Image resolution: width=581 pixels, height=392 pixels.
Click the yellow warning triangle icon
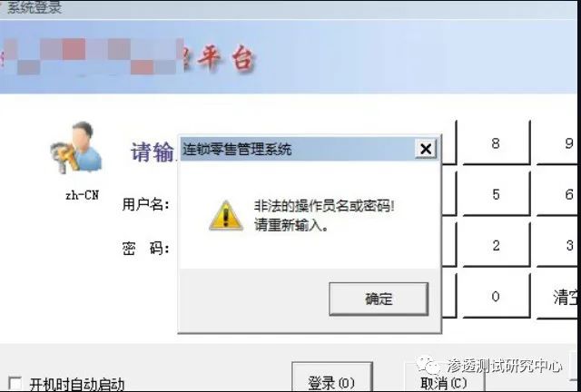pos(226,216)
